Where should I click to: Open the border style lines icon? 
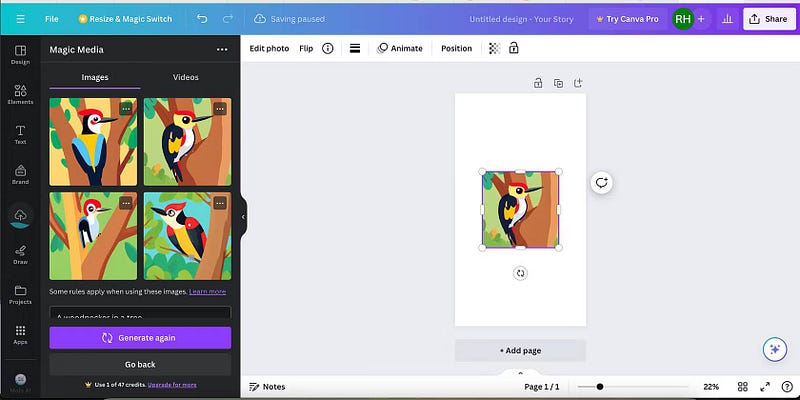[355, 48]
